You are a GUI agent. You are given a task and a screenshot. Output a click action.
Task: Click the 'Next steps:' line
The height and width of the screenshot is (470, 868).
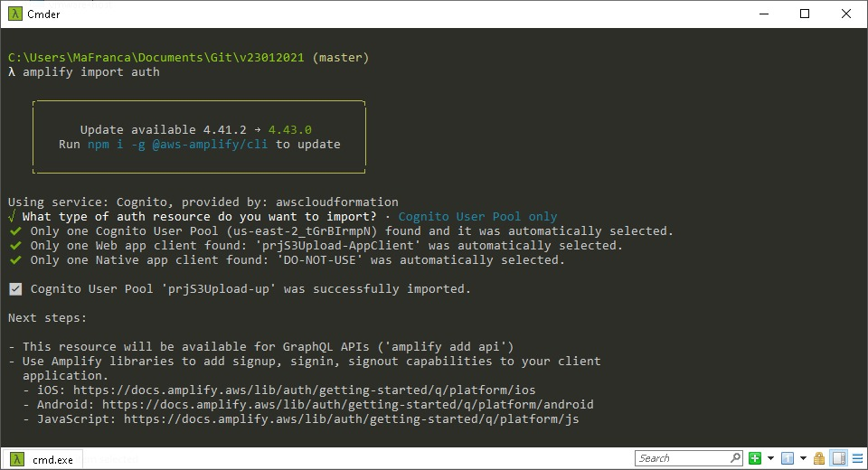pos(47,318)
